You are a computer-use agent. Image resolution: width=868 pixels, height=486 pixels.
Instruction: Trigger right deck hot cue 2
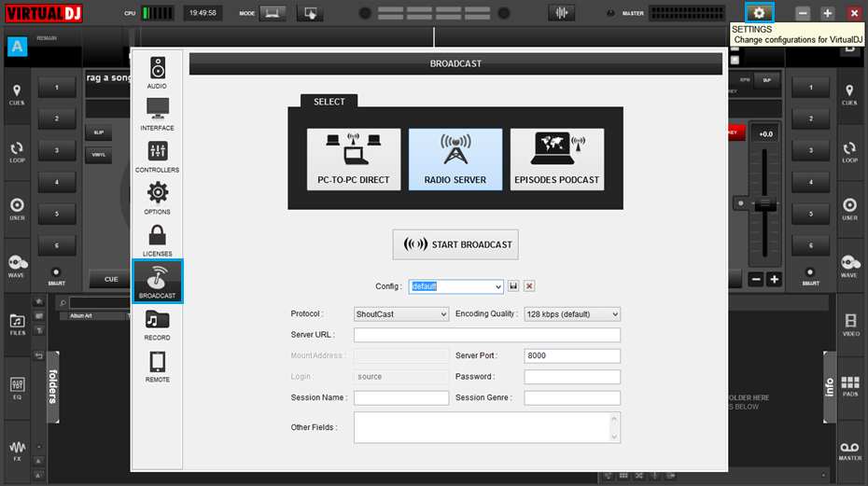811,118
